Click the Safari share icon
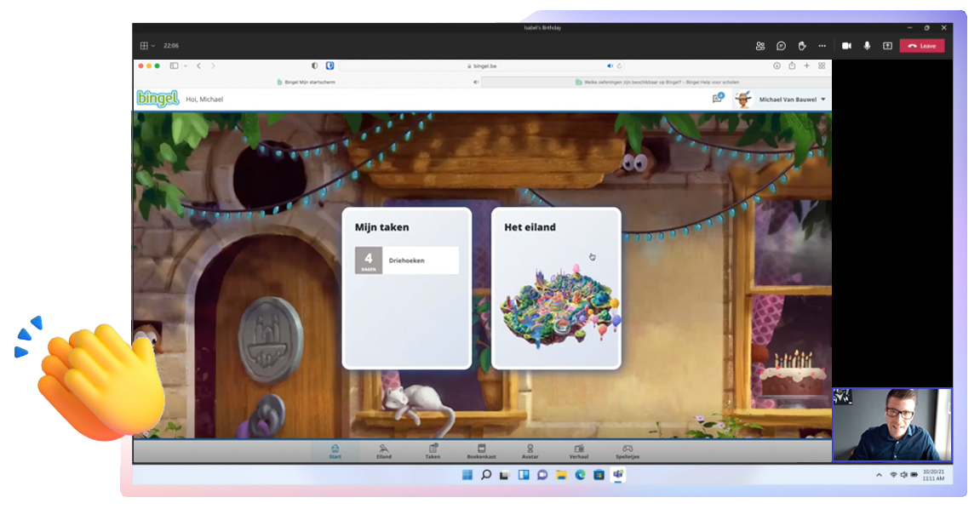980x509 pixels. tap(792, 66)
